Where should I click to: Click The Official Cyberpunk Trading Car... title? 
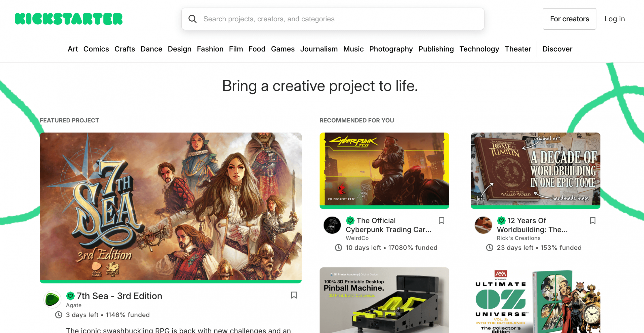pyautogui.click(x=389, y=225)
